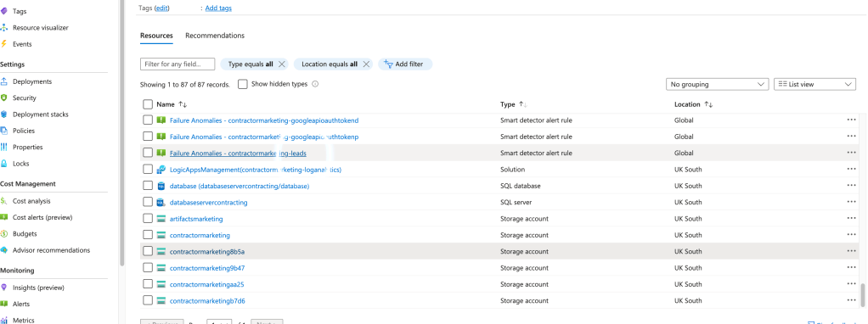The image size is (868, 324).
Task: Open Alerts icon under Monitoring
Action: pyautogui.click(x=4, y=304)
